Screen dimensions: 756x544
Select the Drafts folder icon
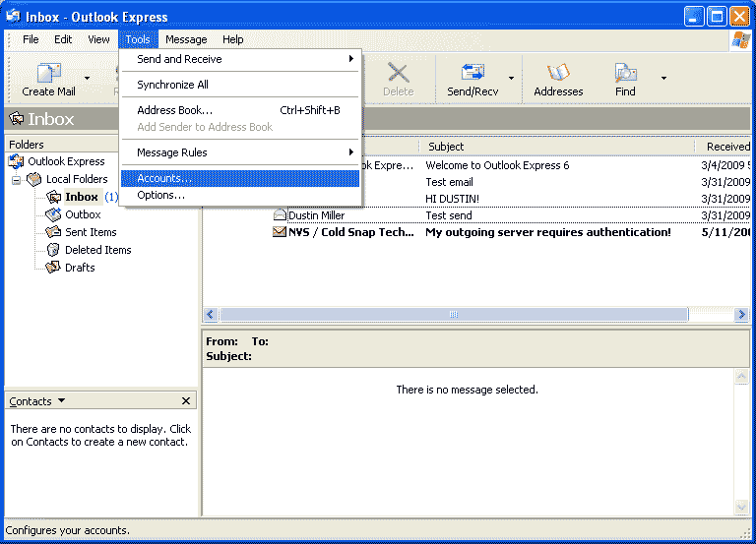point(53,268)
